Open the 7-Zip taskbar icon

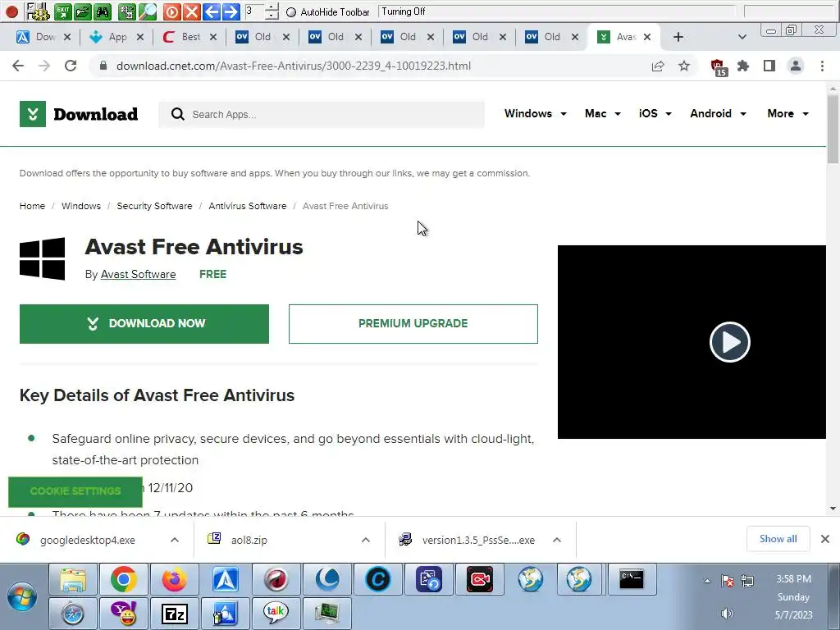[175, 614]
